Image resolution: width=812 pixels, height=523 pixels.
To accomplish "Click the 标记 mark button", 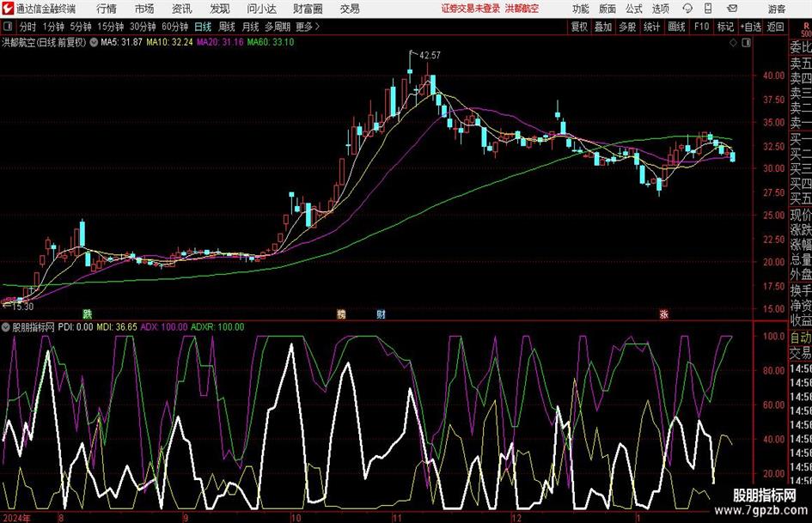I will coord(725,27).
